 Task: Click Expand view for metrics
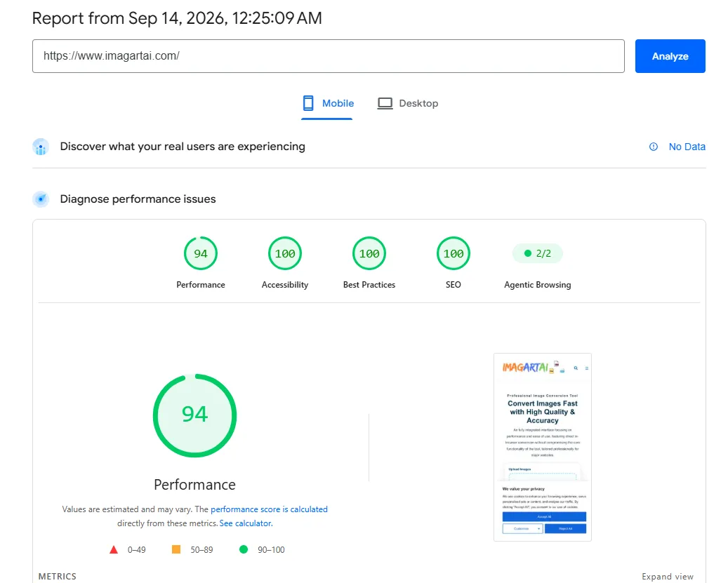[668, 577]
